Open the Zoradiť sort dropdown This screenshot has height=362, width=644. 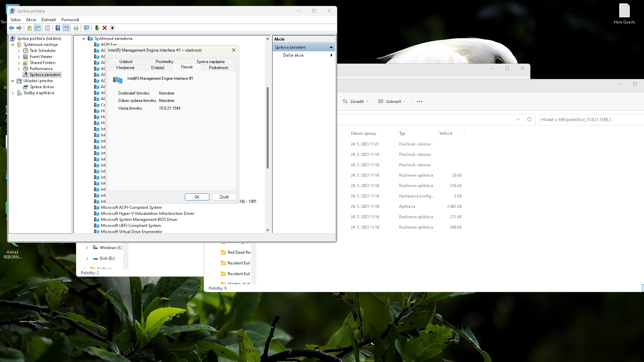[x=356, y=101]
